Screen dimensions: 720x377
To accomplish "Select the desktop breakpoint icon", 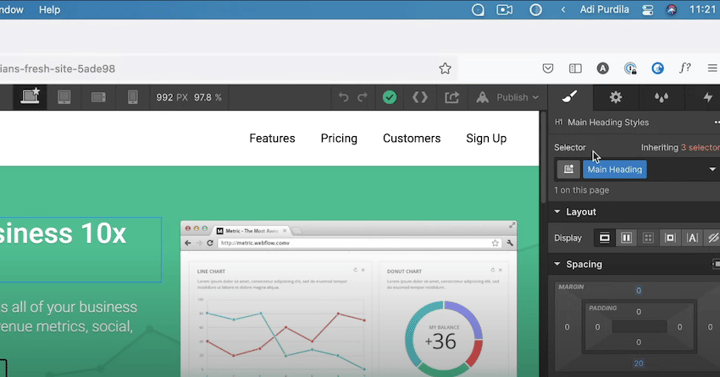I will [x=30, y=97].
